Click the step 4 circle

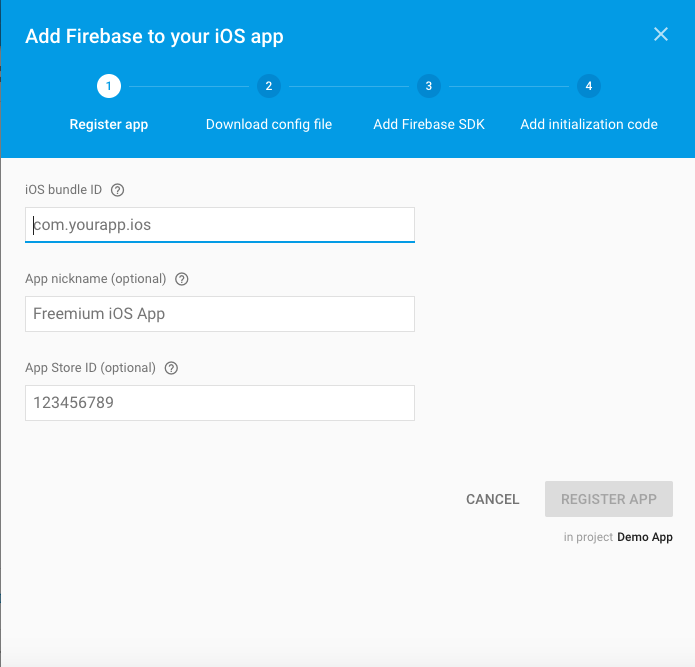(x=589, y=86)
